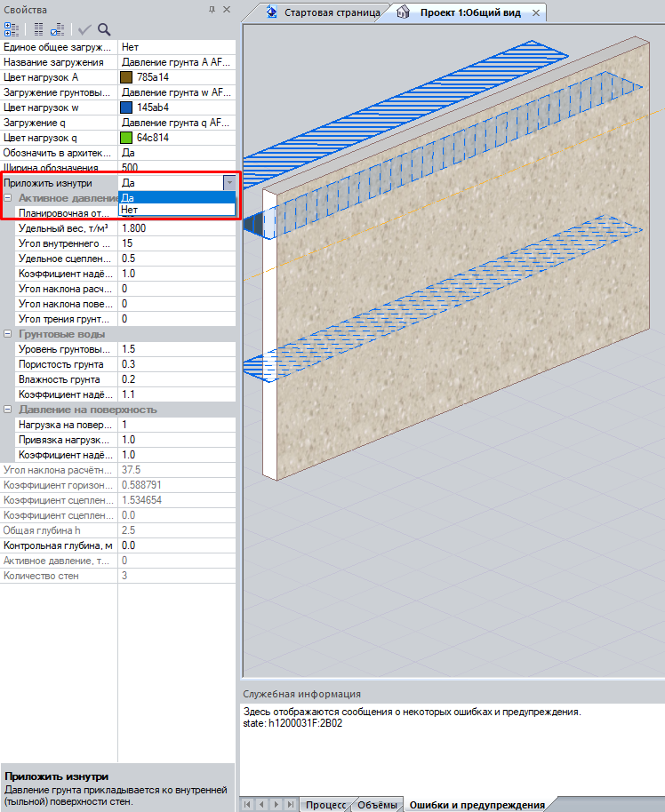Switch to the Стартовая страница tab
Screen dimensions: 665x812
click(323, 12)
